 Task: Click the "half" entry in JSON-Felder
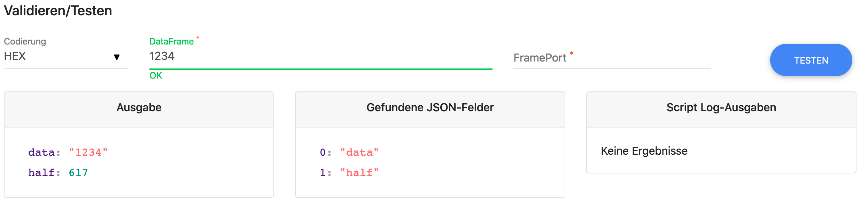(359, 173)
